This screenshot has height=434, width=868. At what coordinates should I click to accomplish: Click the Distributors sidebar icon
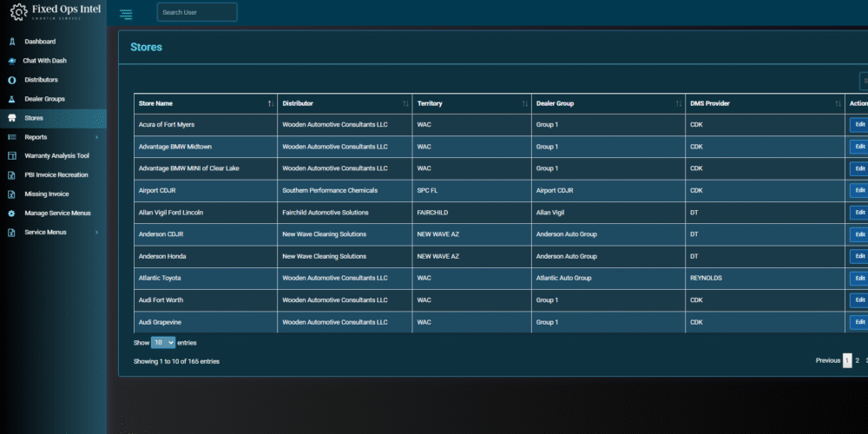coord(11,80)
